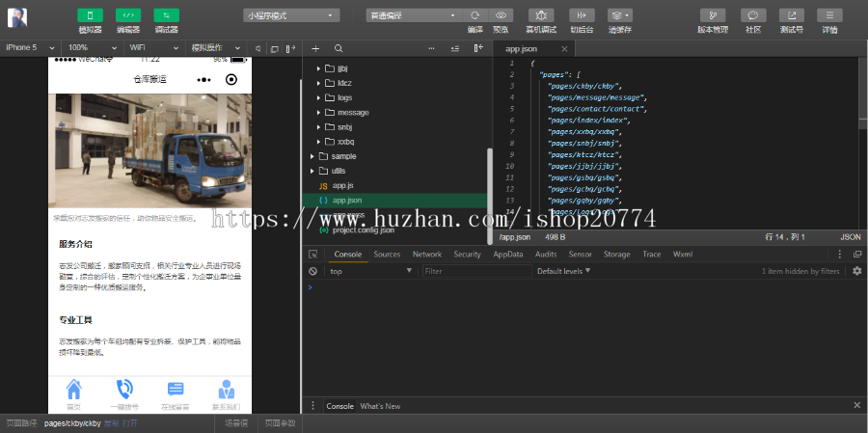Close the app.json editor tab
The height and width of the screenshot is (433, 868).
click(x=564, y=49)
